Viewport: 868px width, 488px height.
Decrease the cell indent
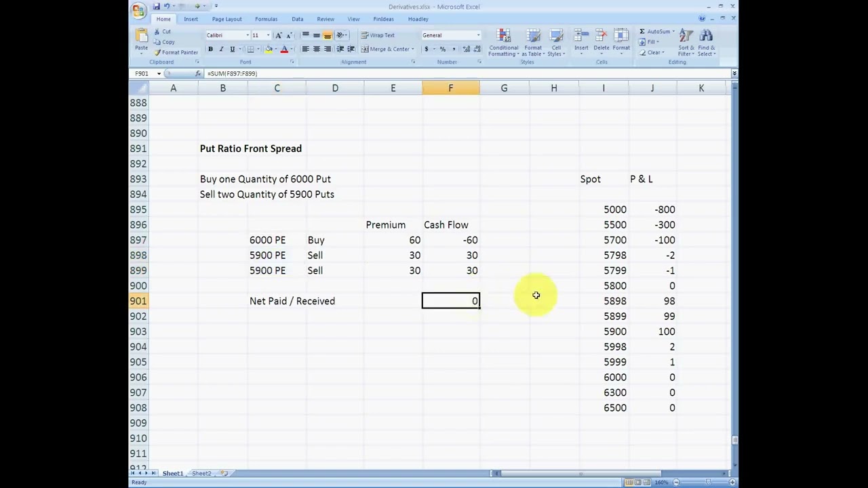coord(340,49)
